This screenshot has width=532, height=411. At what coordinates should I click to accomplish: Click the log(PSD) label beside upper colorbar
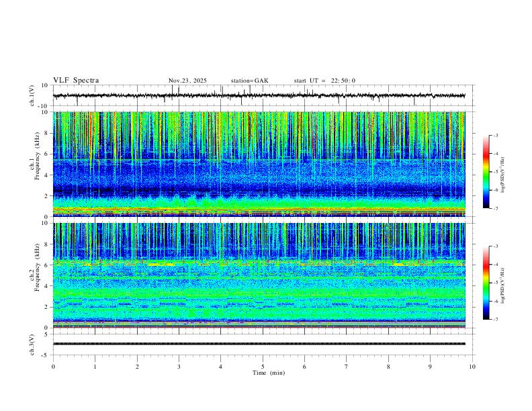pos(502,175)
